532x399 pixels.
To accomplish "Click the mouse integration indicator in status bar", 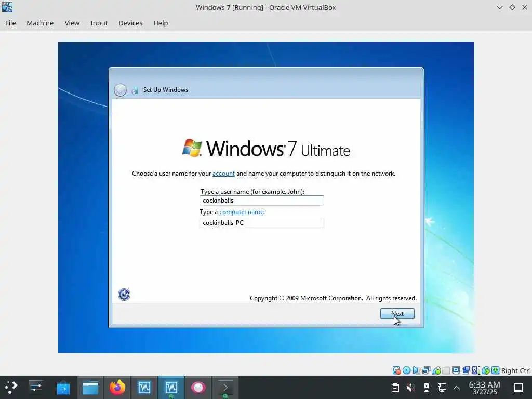I will coord(486,370).
